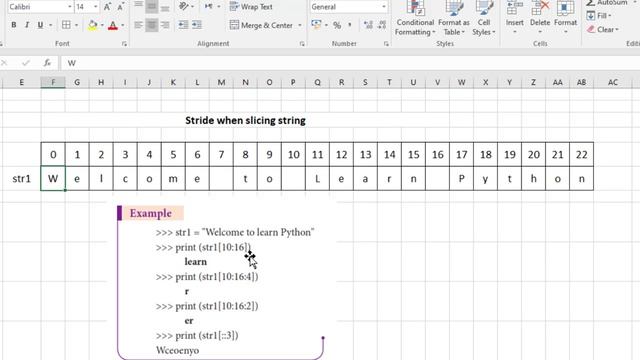Toggle Italic formatting
The image size is (640, 360).
[27, 25]
